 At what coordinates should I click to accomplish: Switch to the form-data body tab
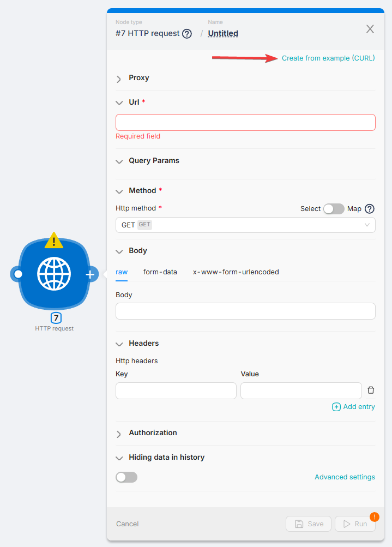pos(160,272)
